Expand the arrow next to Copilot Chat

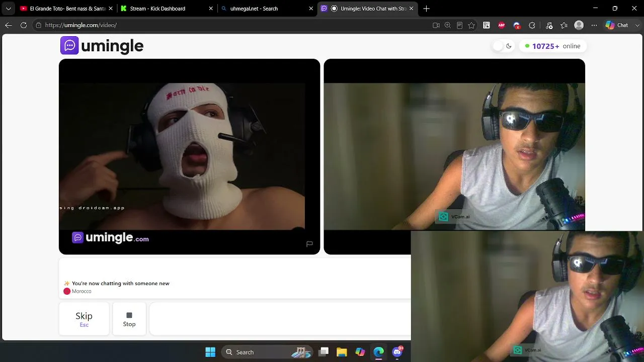(x=636, y=25)
